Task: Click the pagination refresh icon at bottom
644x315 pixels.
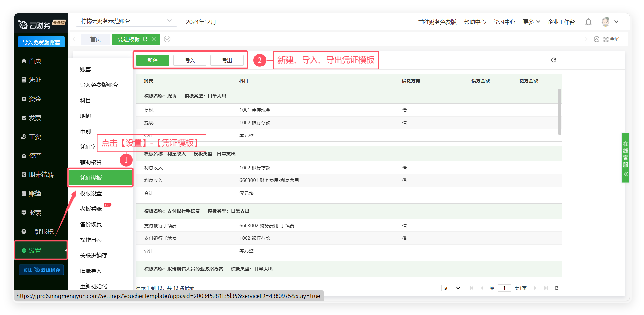Action: click(556, 288)
